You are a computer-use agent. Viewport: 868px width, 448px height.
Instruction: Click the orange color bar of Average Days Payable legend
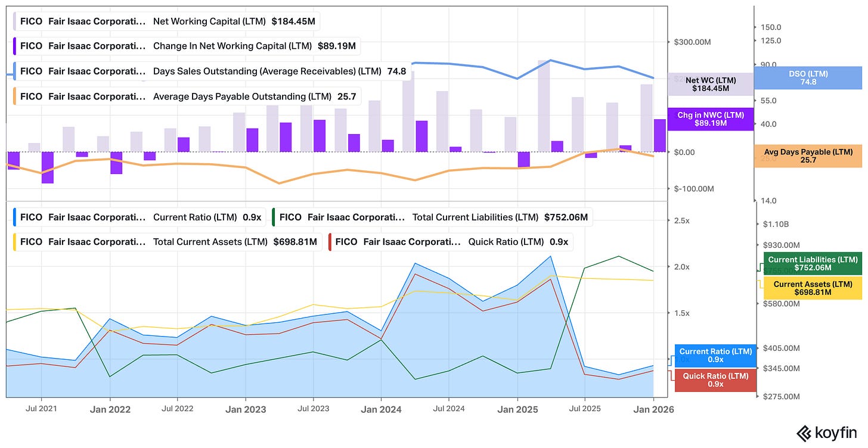click(15, 97)
